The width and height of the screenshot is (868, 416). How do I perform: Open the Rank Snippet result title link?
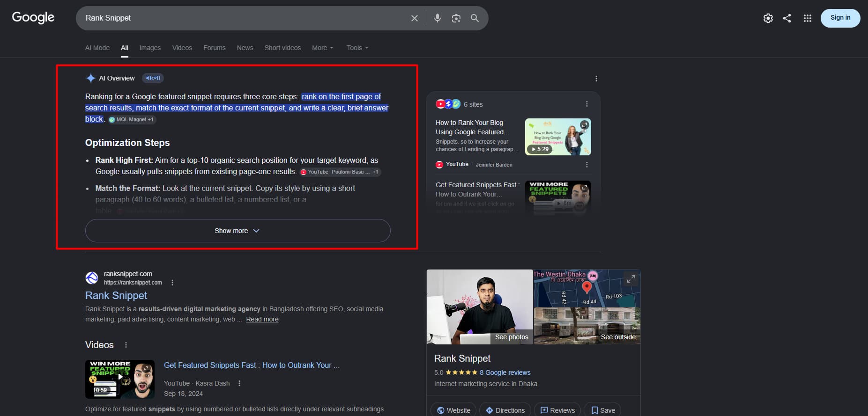(x=116, y=295)
